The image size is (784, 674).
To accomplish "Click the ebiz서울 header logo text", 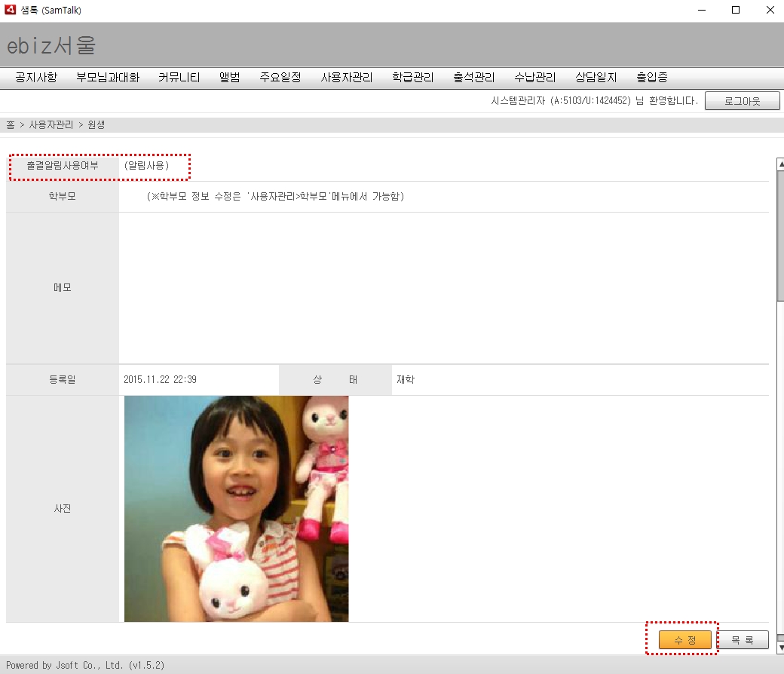I will tap(51, 45).
